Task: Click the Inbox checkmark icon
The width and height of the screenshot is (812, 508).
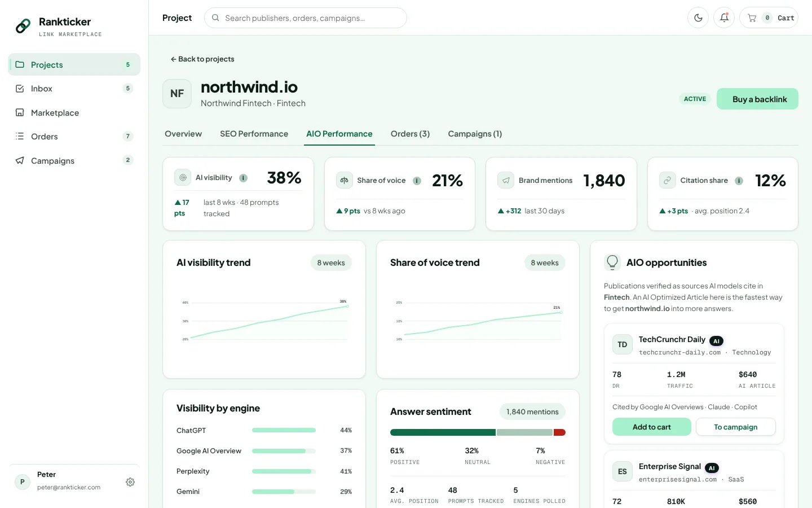Action: (20, 89)
